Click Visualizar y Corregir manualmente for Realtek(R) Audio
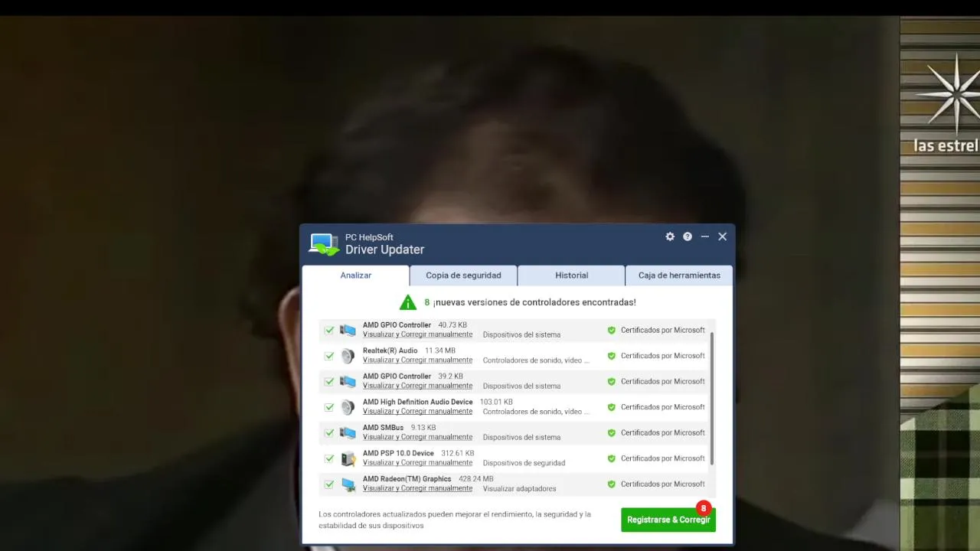Viewport: 980px width, 551px height. click(x=417, y=360)
